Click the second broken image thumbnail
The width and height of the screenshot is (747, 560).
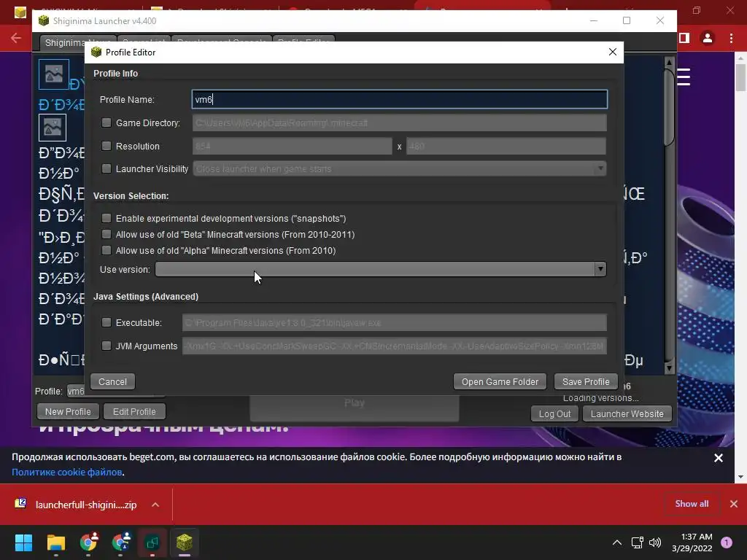(x=53, y=127)
